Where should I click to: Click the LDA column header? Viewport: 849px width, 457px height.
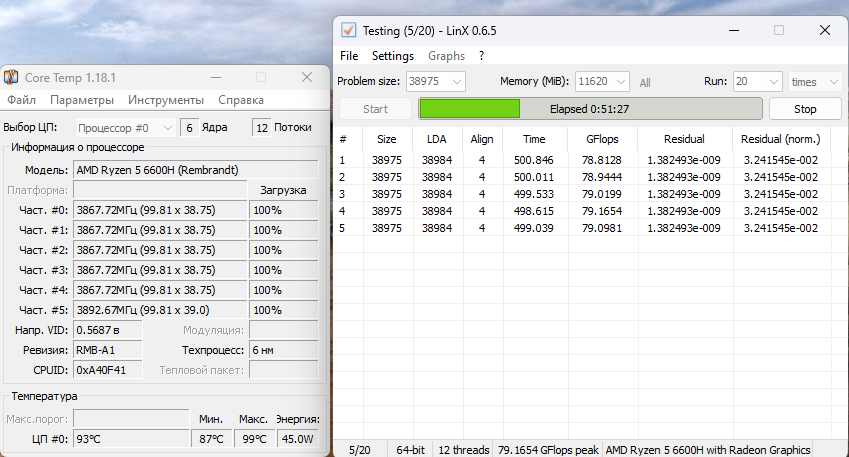(436, 139)
